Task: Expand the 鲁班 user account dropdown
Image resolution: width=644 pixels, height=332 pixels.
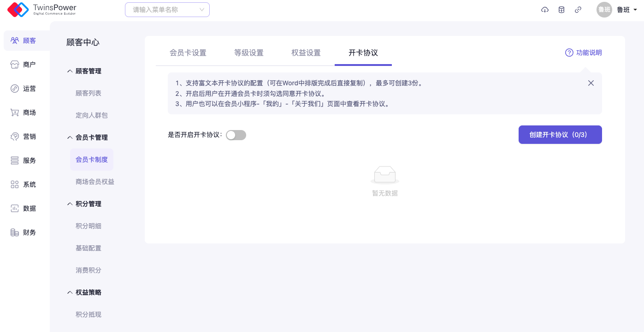Action: pos(617,10)
